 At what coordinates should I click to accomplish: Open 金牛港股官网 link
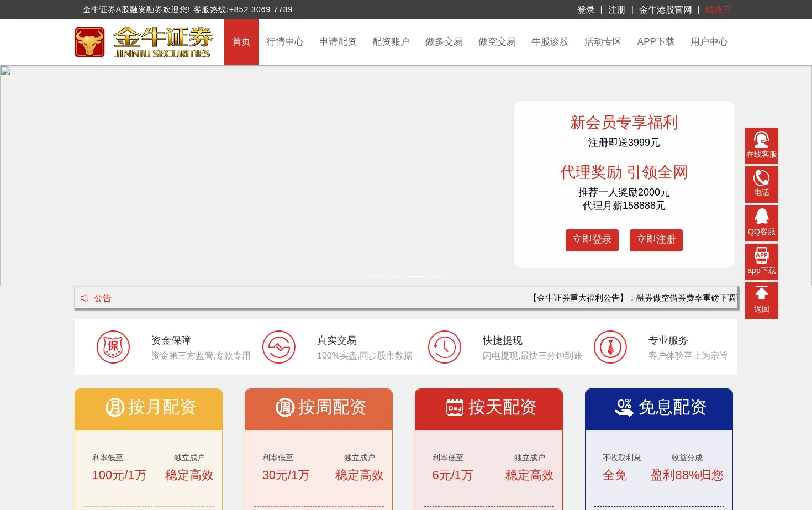click(666, 10)
